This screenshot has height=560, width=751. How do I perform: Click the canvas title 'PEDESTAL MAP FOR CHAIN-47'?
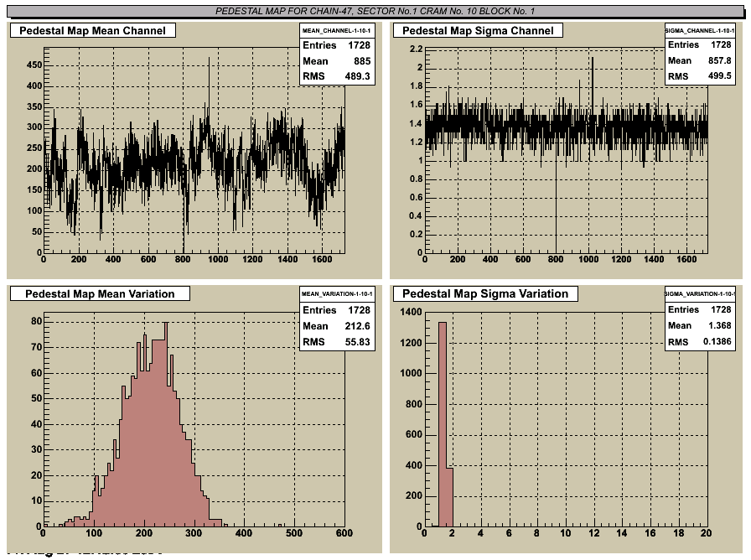375,11
